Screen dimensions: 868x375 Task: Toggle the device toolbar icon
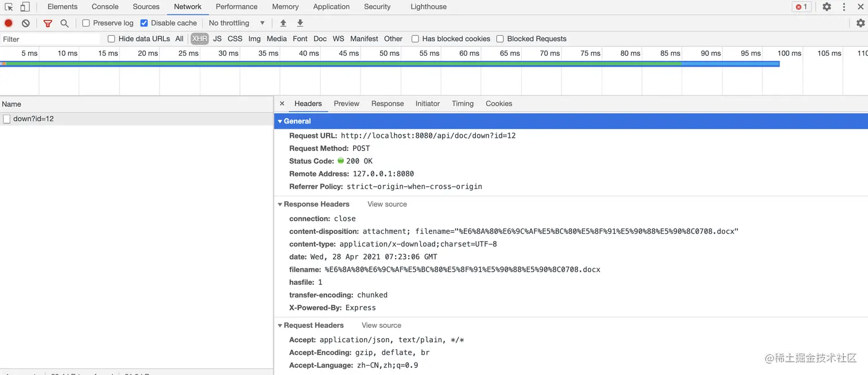(x=25, y=7)
